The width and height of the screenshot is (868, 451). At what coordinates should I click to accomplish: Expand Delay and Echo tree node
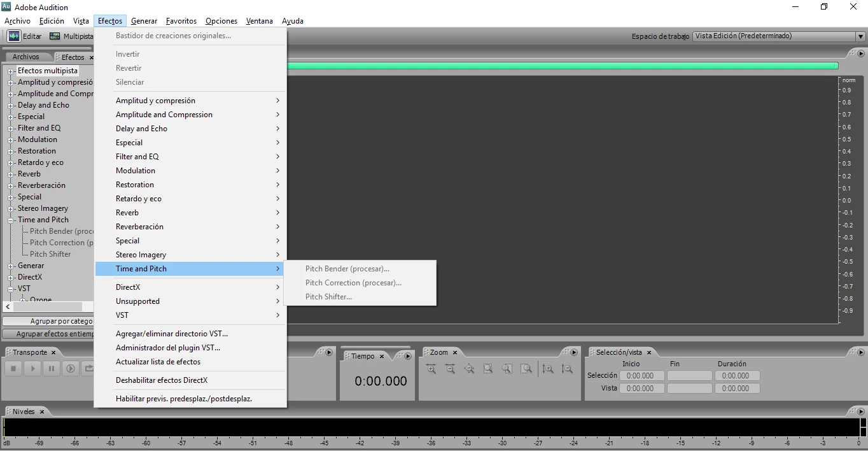point(11,105)
